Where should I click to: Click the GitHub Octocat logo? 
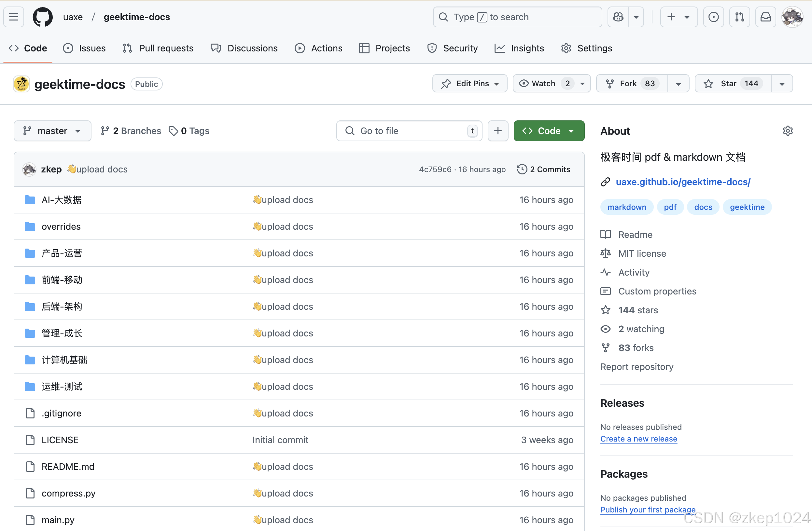click(43, 17)
